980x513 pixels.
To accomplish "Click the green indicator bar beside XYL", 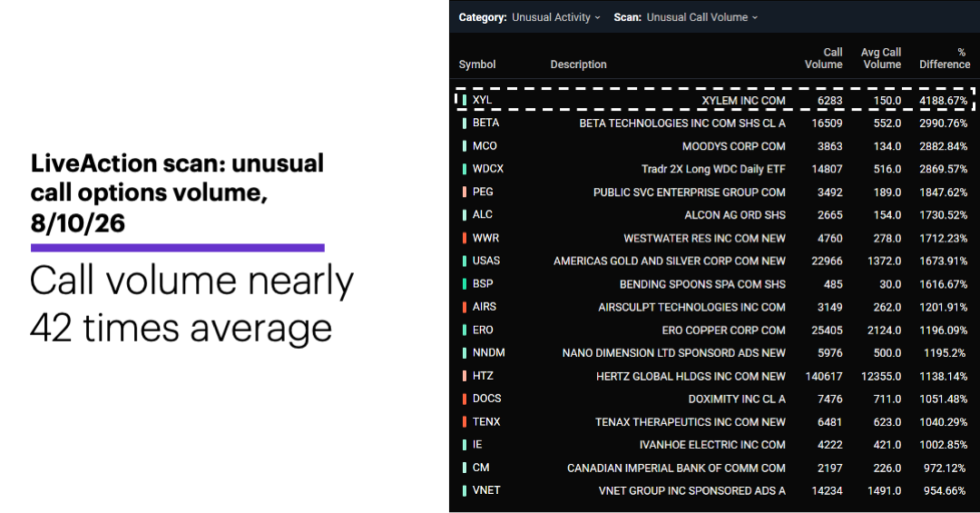I will [465, 100].
